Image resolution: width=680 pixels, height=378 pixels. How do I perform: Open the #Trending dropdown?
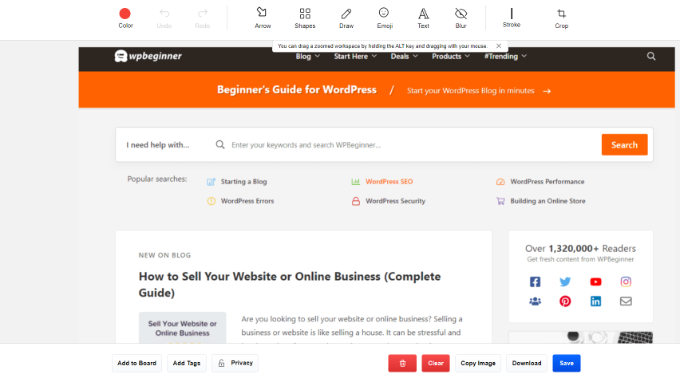tap(505, 56)
